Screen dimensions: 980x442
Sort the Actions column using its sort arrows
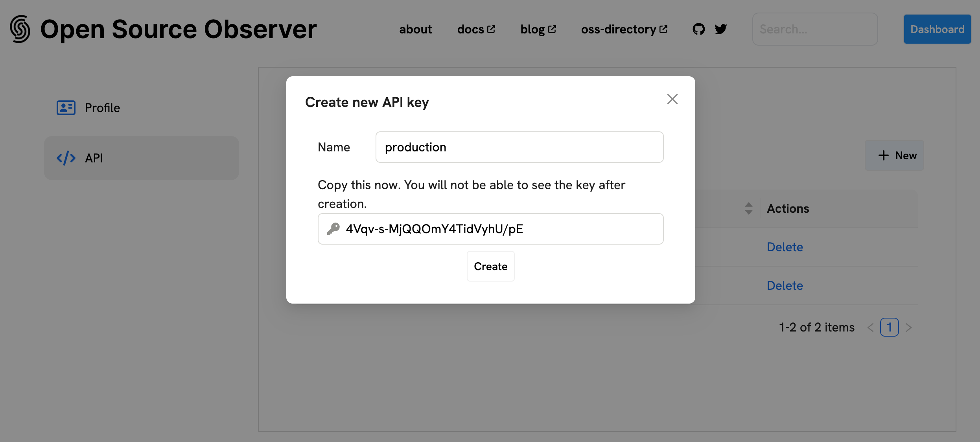tap(749, 208)
